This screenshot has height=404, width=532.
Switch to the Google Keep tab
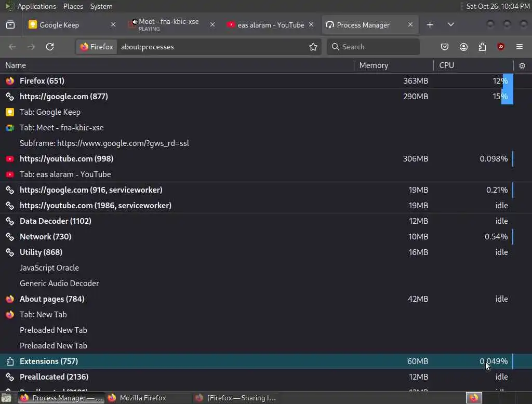(x=72, y=25)
